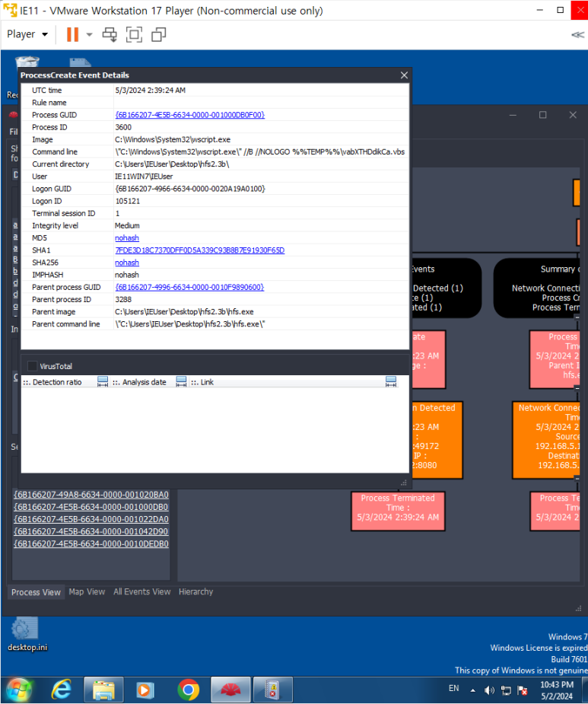Image resolution: width=588 pixels, height=704 pixels.
Task: Open Windows Media Player from taskbar
Action: point(145,690)
